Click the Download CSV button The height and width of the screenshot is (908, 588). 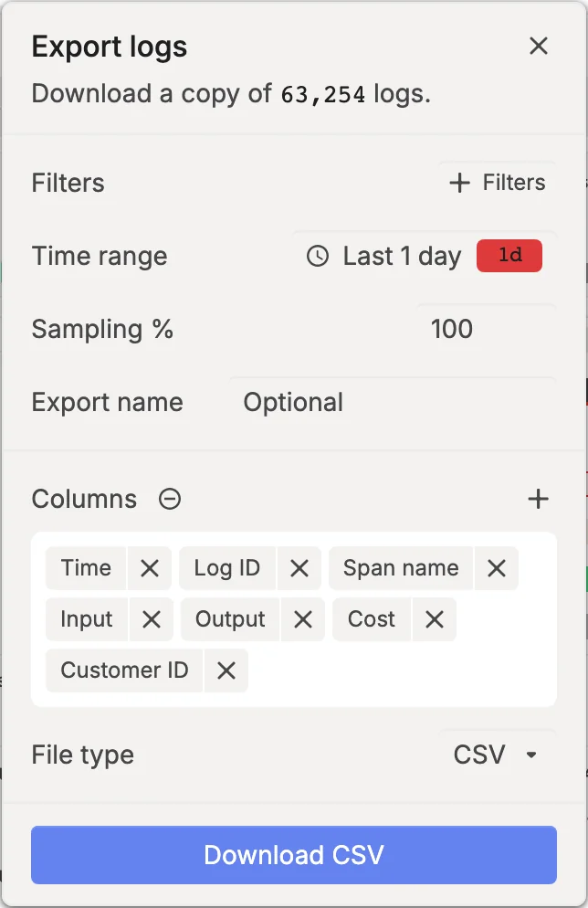294,855
